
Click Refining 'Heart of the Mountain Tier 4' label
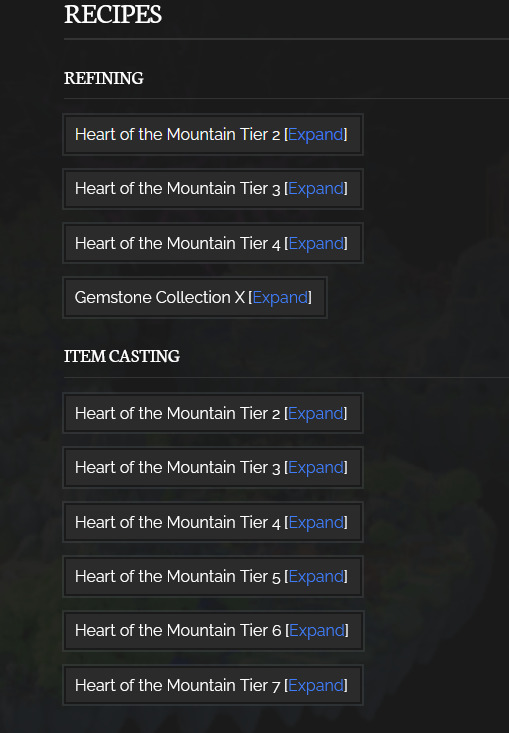tap(178, 244)
